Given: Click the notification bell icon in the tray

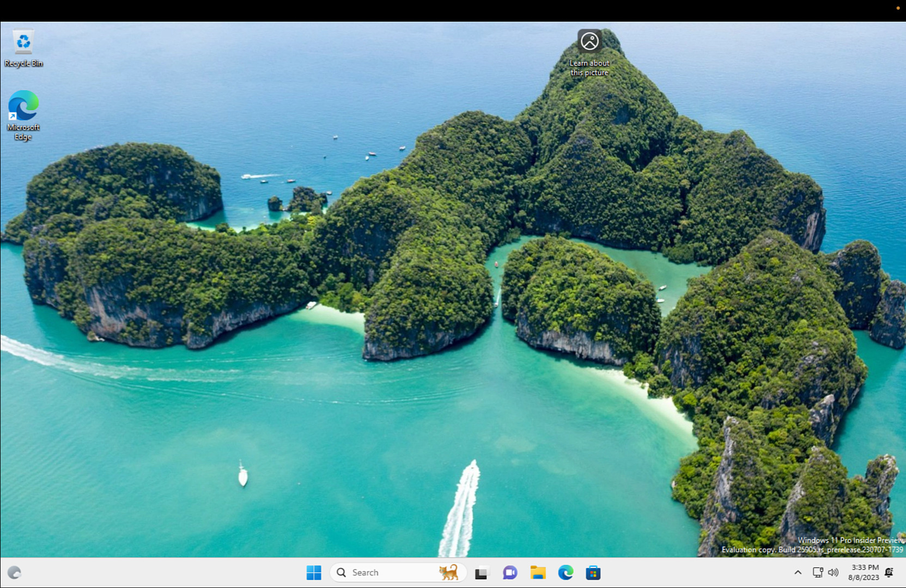Looking at the screenshot, I should pos(889,573).
